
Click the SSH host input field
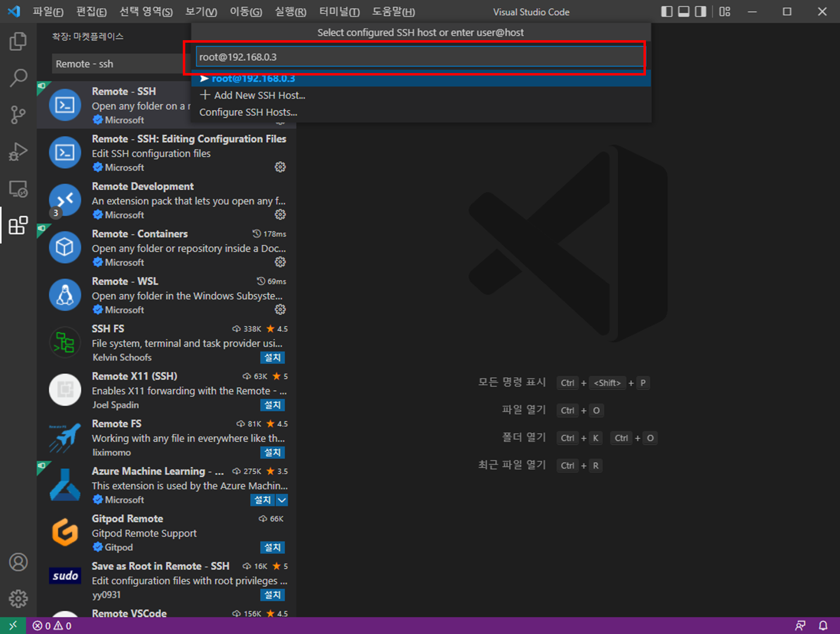click(420, 57)
